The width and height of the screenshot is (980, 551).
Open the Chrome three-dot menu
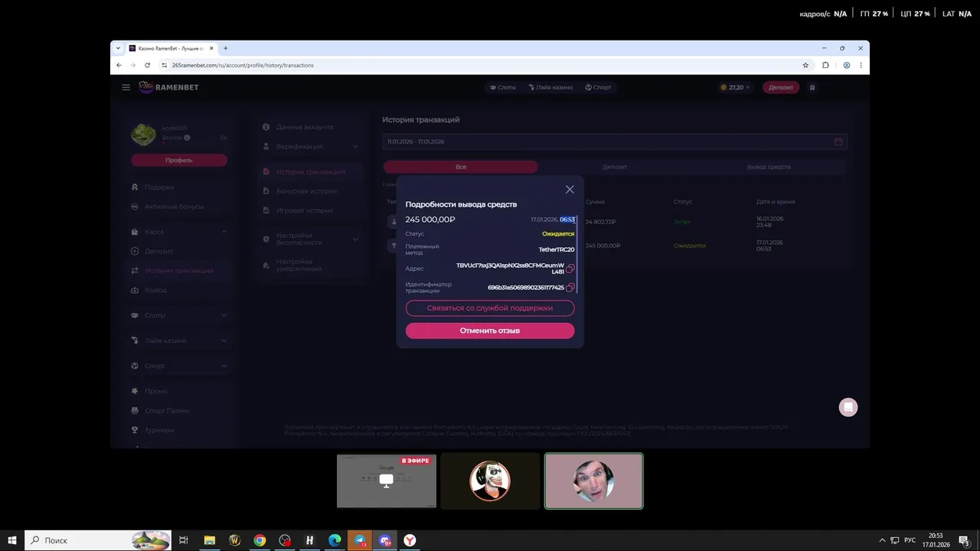861,65
